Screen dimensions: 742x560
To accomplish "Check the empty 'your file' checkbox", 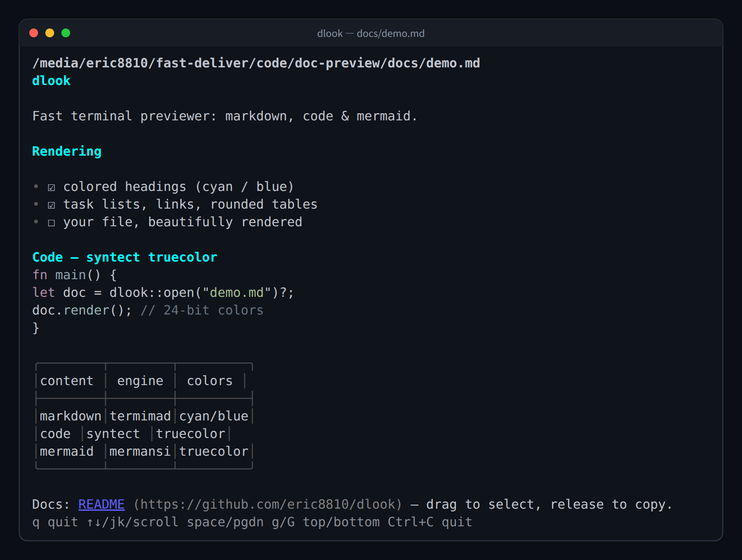I will tap(51, 223).
